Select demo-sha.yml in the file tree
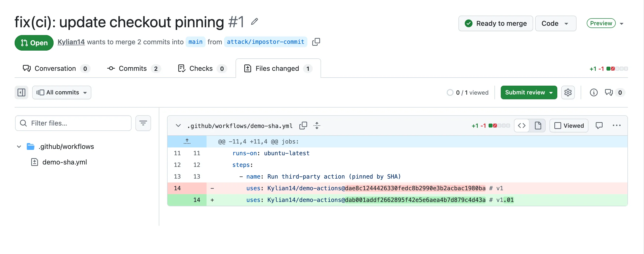Viewport: 644px width, 254px height. [65, 162]
